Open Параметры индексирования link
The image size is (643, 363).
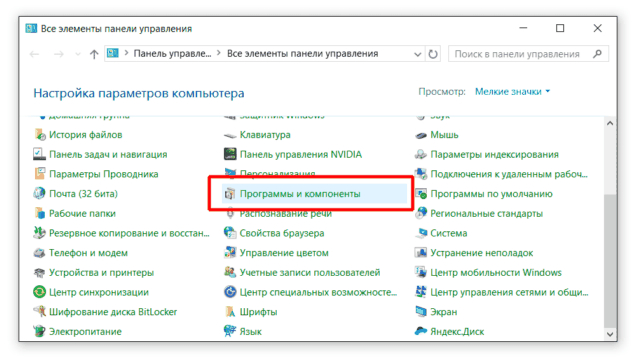tap(495, 154)
